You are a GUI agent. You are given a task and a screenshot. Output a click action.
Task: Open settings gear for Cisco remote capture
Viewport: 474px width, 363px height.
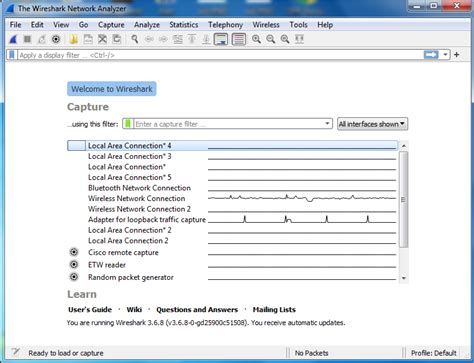(74, 252)
